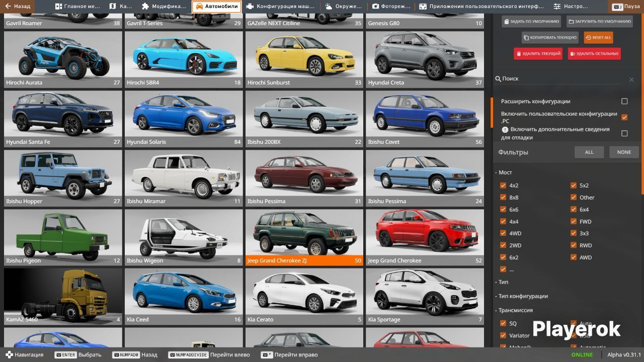Uncheck the Other drivetrain checkbox
This screenshot has width=644, height=362.
tap(574, 198)
